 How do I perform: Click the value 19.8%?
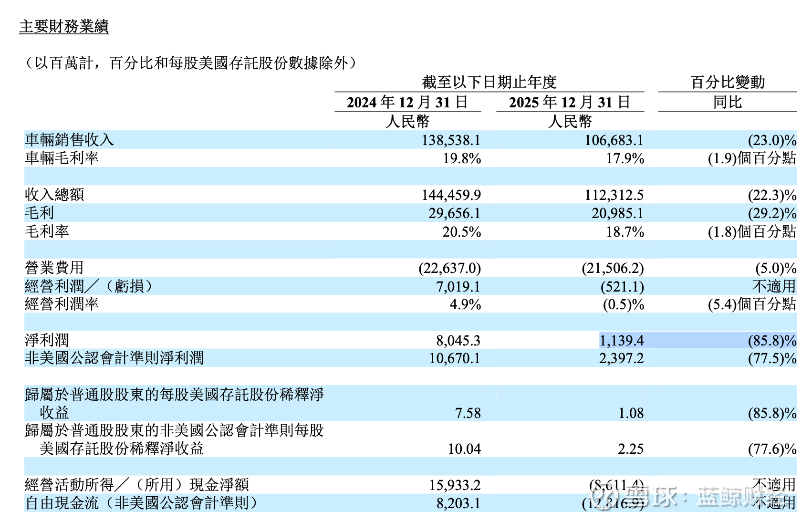pyautogui.click(x=462, y=158)
